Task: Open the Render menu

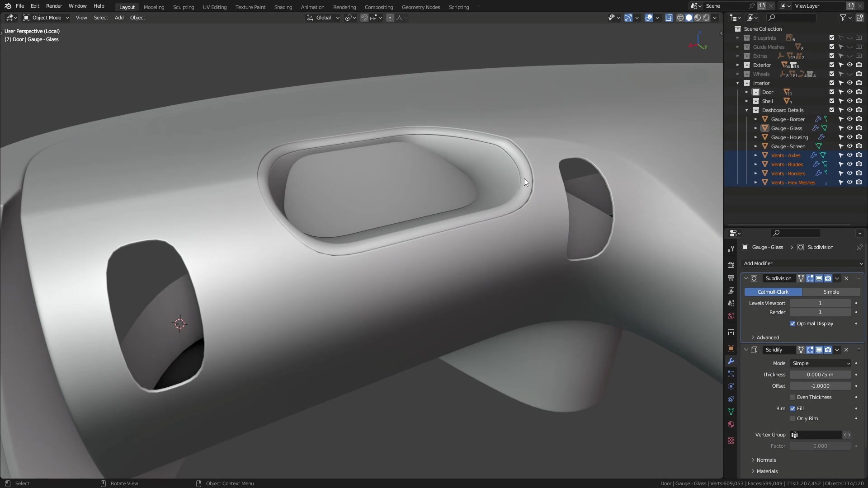Action: [x=54, y=6]
